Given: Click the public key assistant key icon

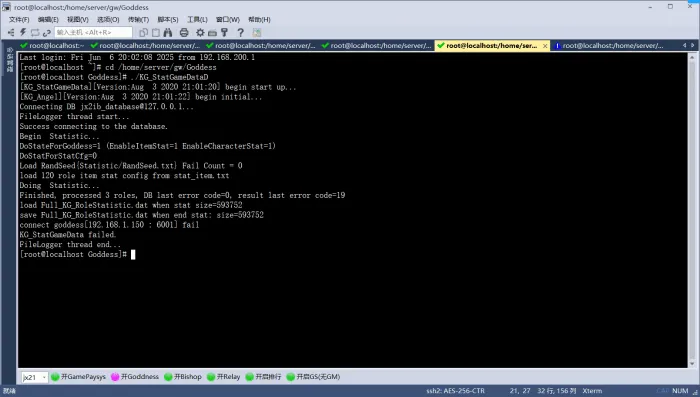Looking at the screenshot, I should pos(224,32).
